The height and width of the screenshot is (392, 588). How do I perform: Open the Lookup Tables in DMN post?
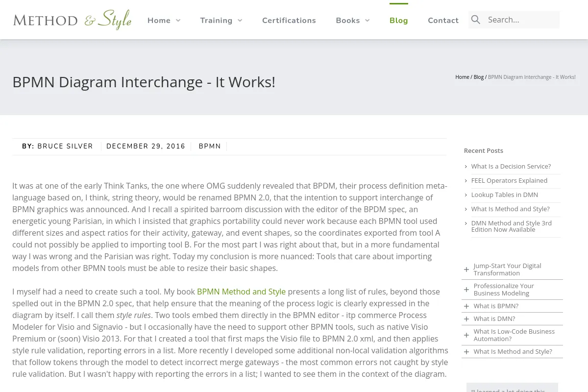(x=505, y=195)
